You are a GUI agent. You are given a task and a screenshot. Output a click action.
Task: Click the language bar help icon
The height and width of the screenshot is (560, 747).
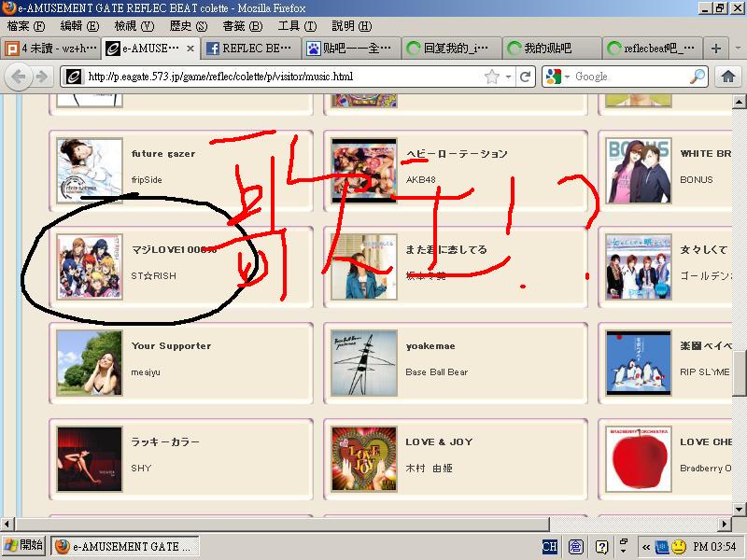pyautogui.click(x=601, y=547)
